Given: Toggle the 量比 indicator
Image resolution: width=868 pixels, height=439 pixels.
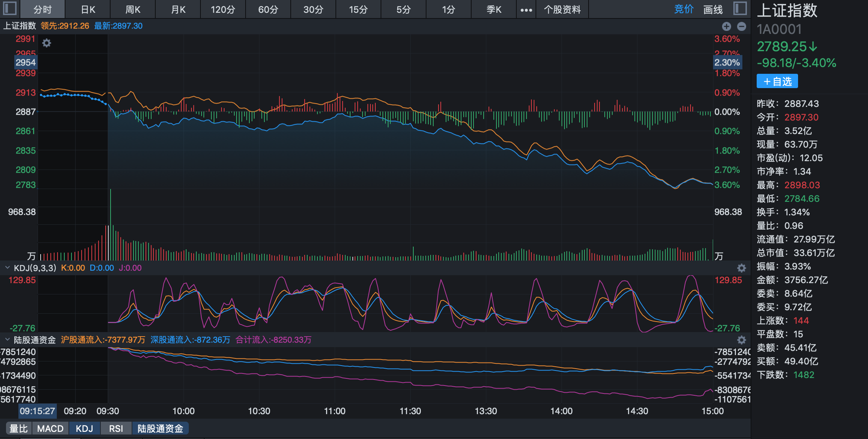Looking at the screenshot, I should tap(19, 428).
